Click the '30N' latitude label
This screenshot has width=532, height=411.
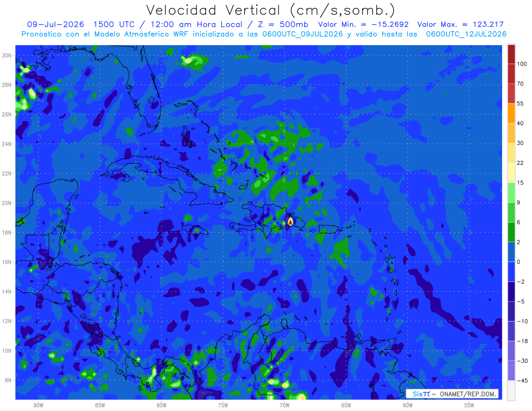coord(8,55)
